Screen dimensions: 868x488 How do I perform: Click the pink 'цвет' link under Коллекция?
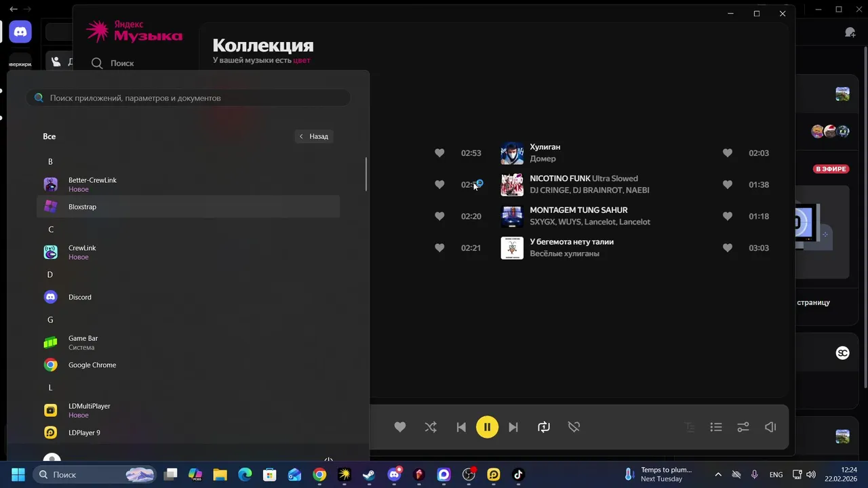[302, 60]
